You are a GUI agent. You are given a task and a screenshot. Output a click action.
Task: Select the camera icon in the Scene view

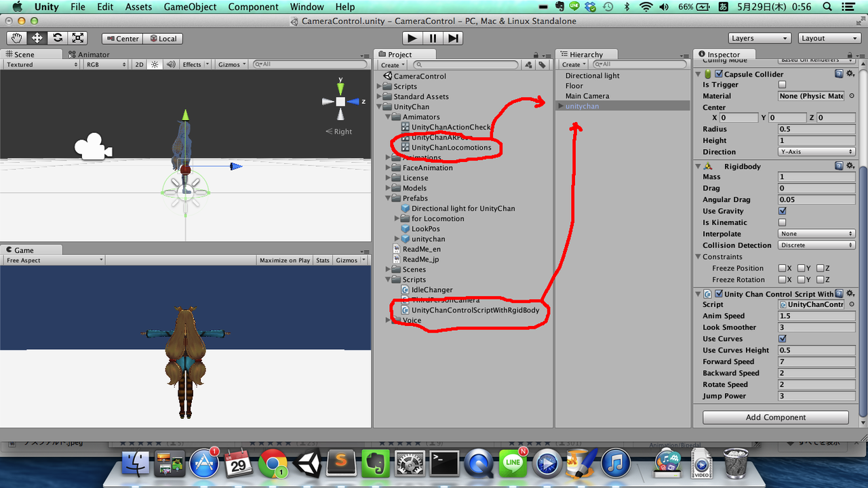tap(92, 148)
